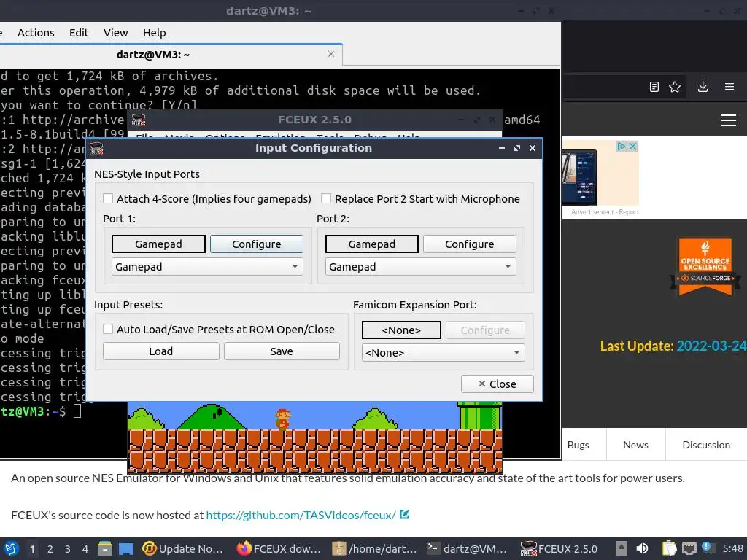Switch to Firefox FCEUX download taskbar entry

(x=279, y=548)
